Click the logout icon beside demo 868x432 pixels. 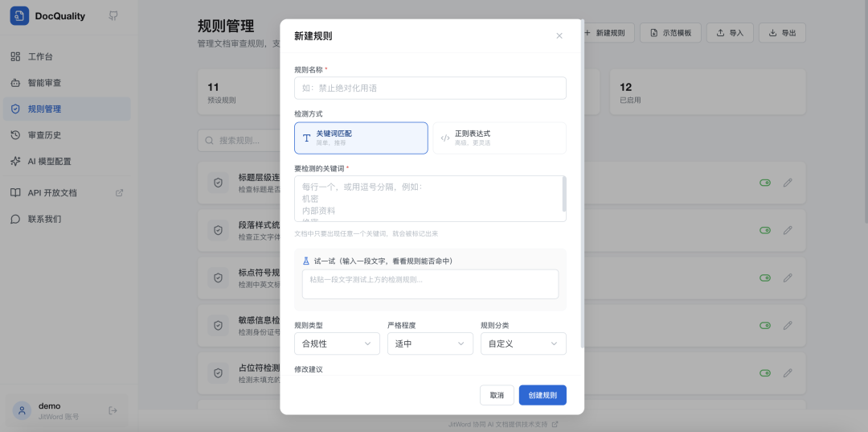[x=113, y=410]
